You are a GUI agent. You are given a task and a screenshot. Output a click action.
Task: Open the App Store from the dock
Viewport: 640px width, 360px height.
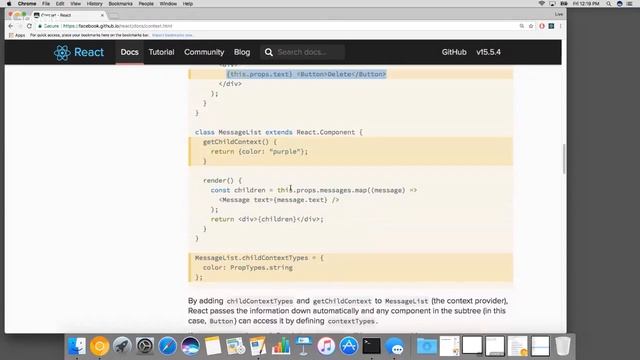349,346
